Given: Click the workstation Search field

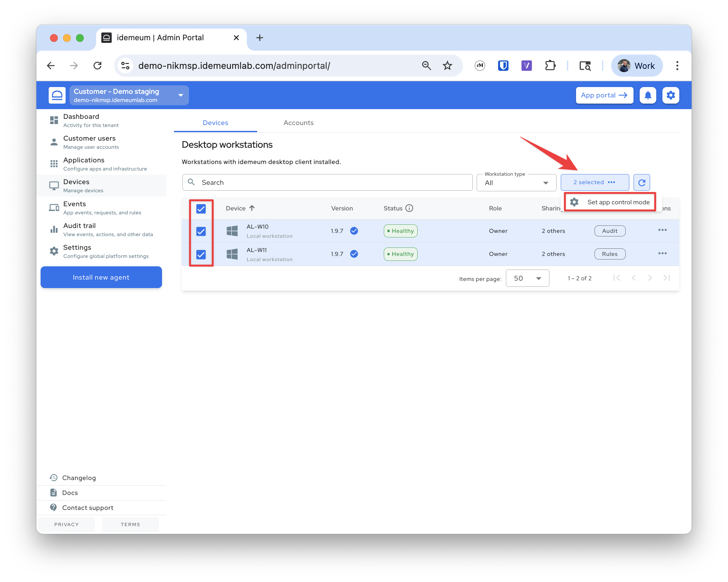Looking at the screenshot, I should pos(327,183).
